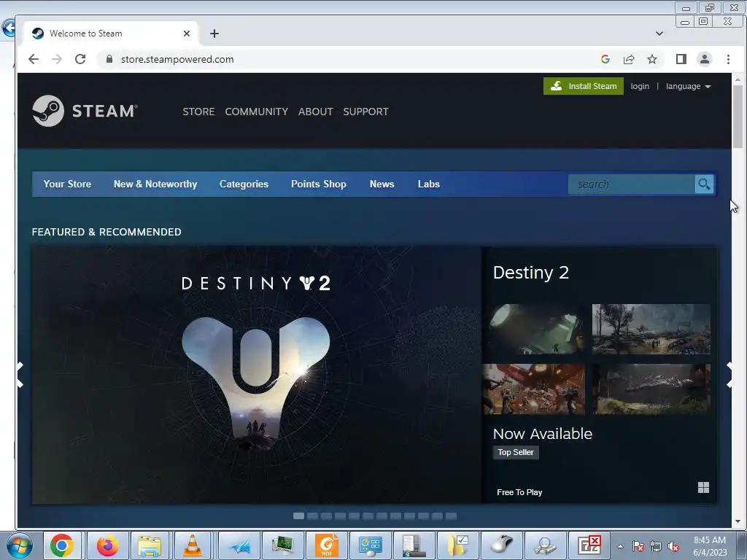
Task: View the spaceship interior Destiny 2 screenshot
Action: click(x=536, y=329)
